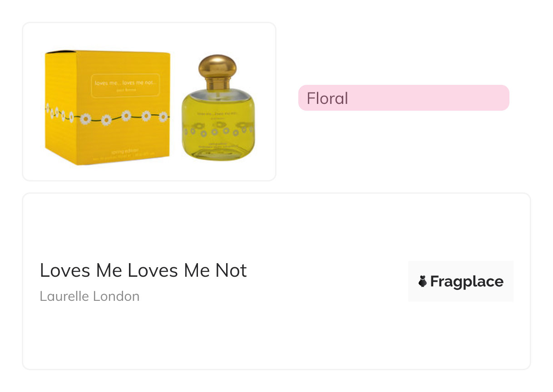Viewport: 553px width, 392px height.
Task: Click the framed name label on the box
Action: click(125, 85)
